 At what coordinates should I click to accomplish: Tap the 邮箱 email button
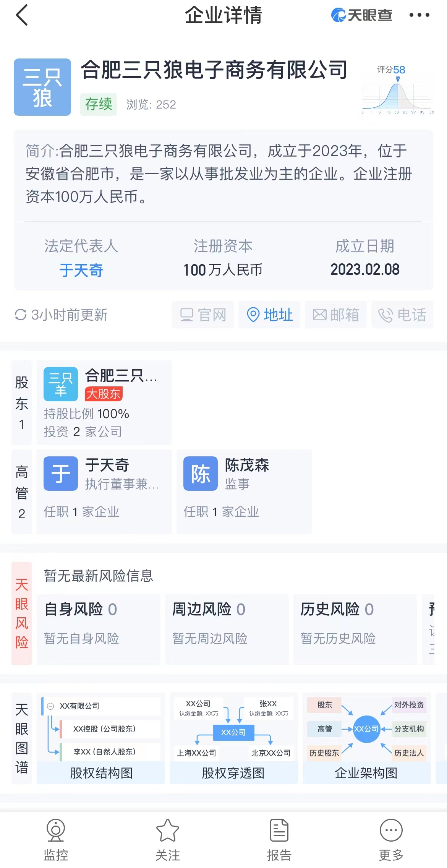tap(336, 315)
